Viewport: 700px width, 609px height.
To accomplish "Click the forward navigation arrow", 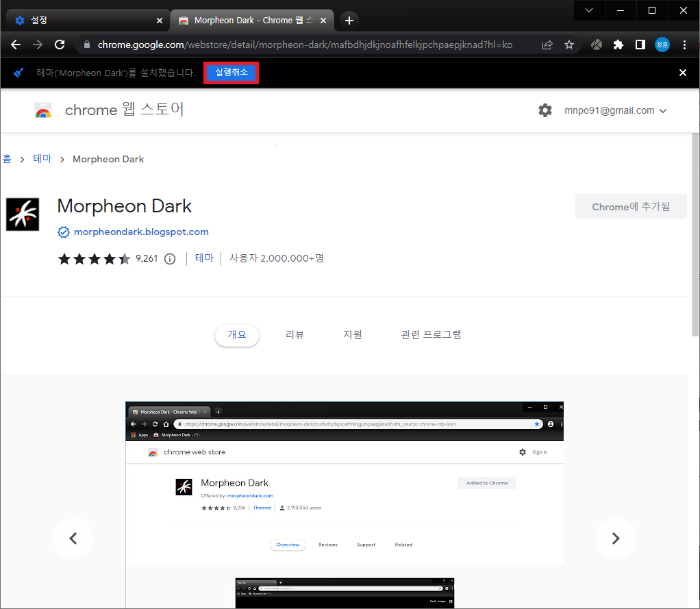I will pyautogui.click(x=38, y=45).
